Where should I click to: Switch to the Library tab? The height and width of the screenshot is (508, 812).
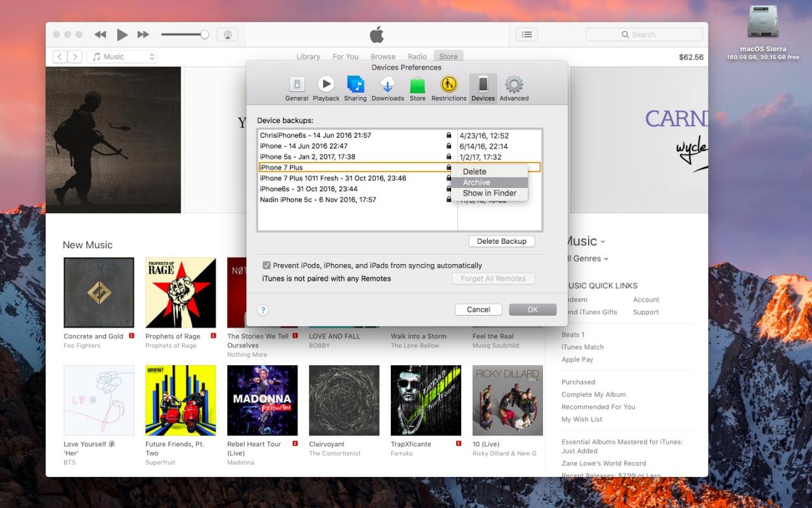308,57
